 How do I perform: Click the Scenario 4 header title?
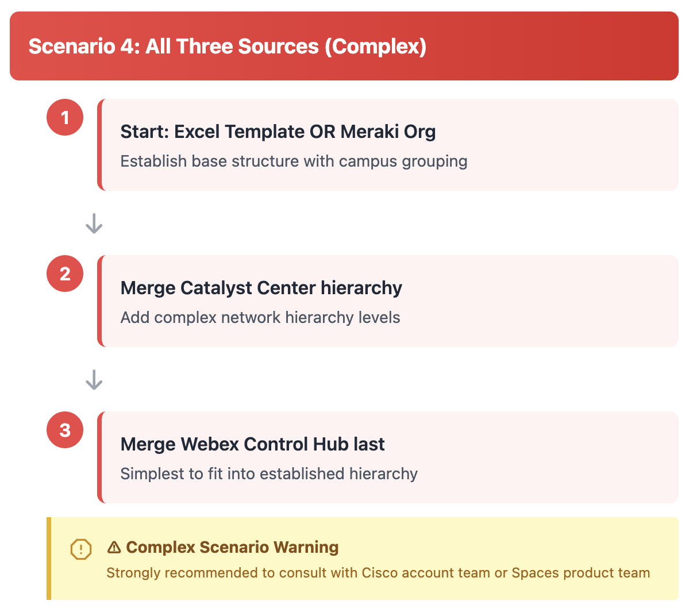point(228,46)
